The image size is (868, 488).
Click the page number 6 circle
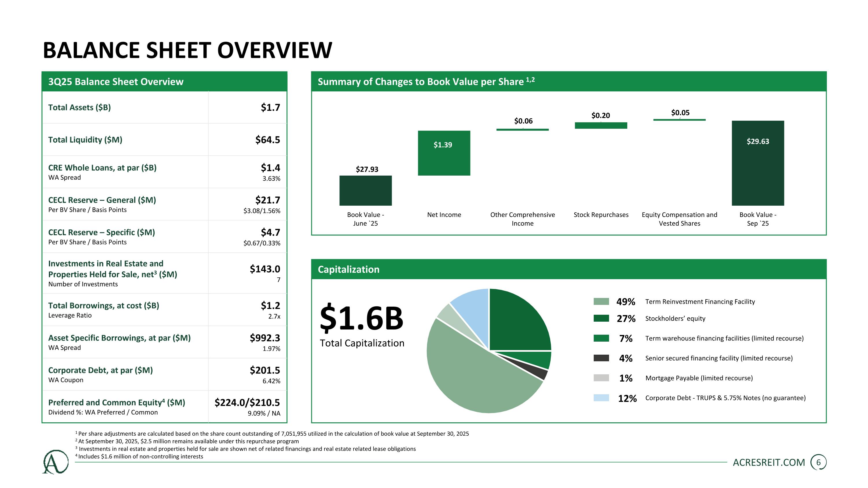coord(818,463)
